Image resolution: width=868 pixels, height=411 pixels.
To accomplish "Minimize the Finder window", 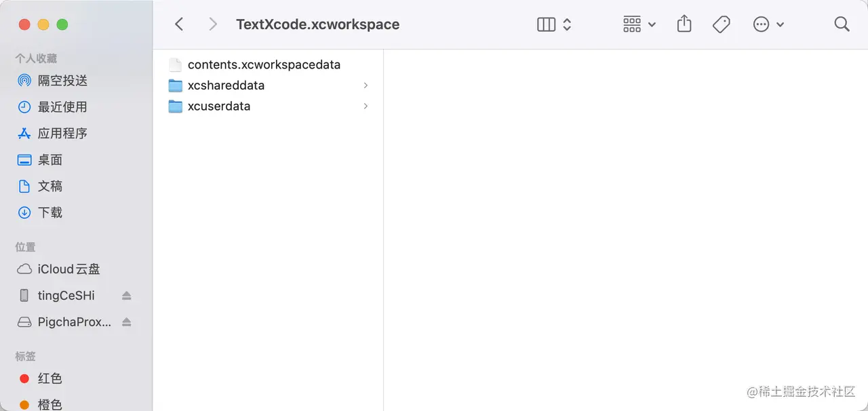I will (x=43, y=24).
